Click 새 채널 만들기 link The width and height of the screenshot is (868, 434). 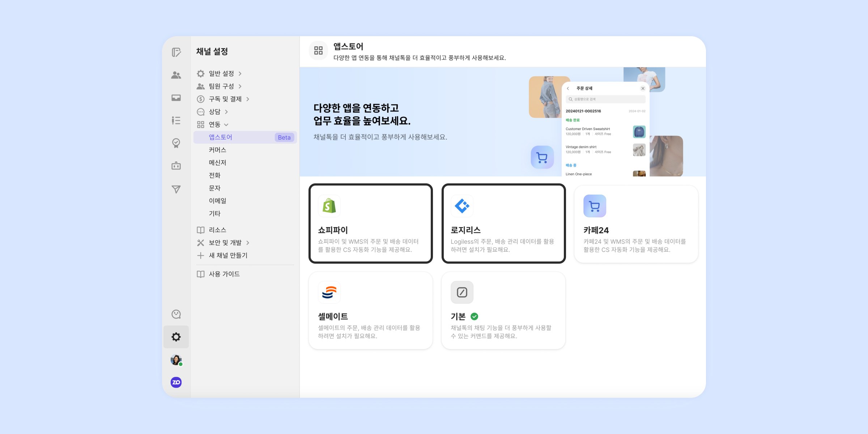(x=228, y=255)
